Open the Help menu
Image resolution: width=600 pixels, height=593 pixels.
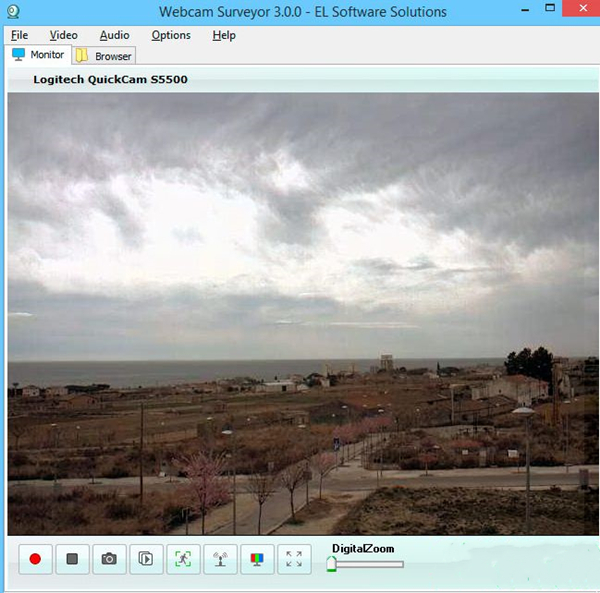pos(224,35)
